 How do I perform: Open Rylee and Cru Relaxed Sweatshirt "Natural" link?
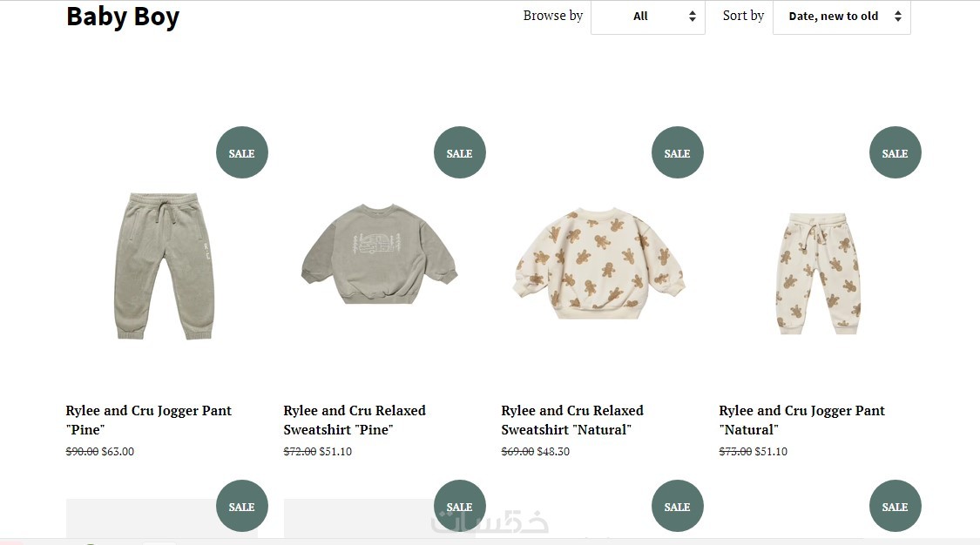point(572,420)
